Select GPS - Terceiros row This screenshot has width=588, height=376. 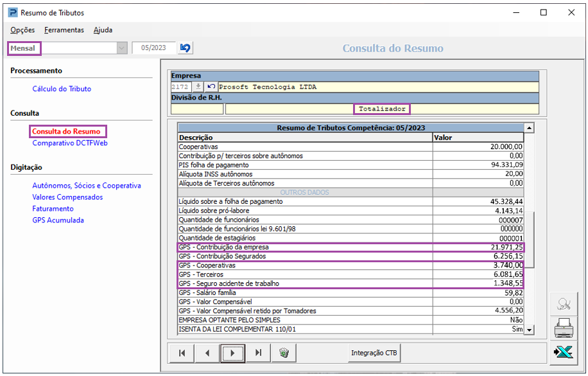[350, 274]
